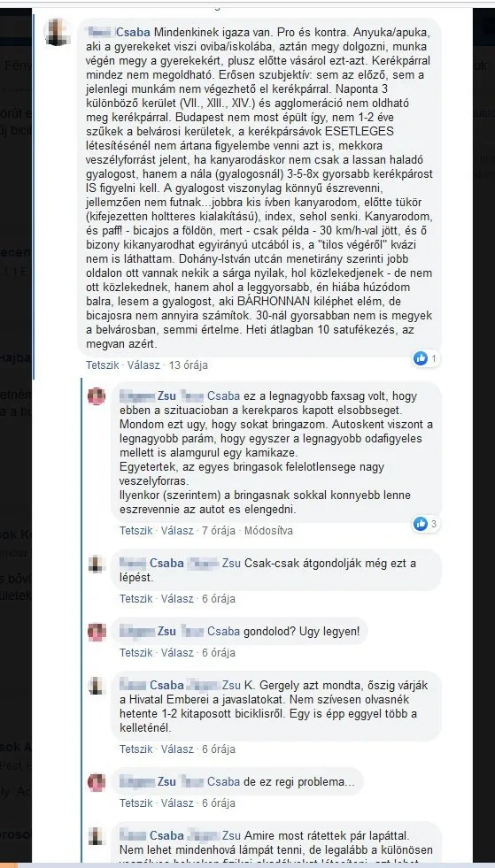The width and height of the screenshot is (495, 868).
Task: Click Válasz under the 7 órája comment
Action: click(177, 531)
